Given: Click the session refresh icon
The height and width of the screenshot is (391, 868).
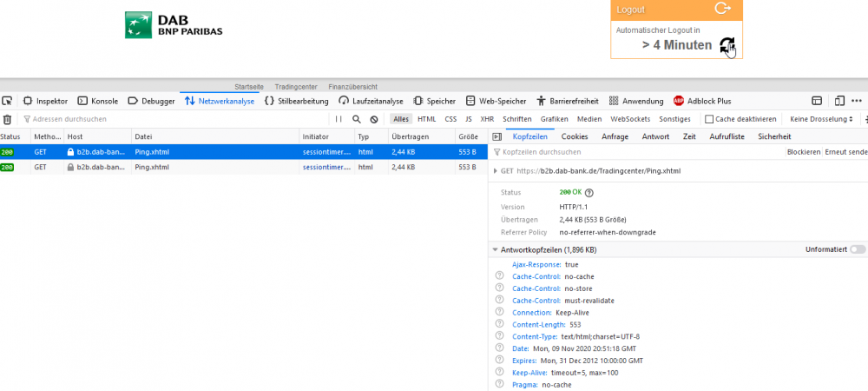Looking at the screenshot, I should (x=727, y=46).
